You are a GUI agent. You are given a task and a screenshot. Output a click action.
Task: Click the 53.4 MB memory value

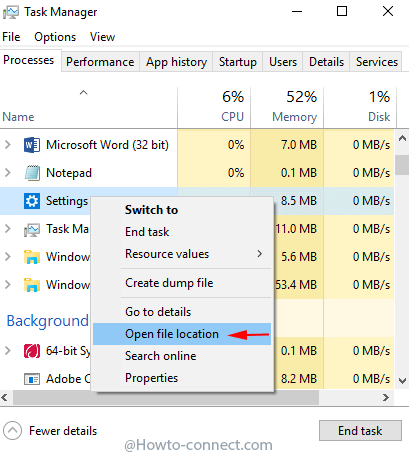click(296, 285)
